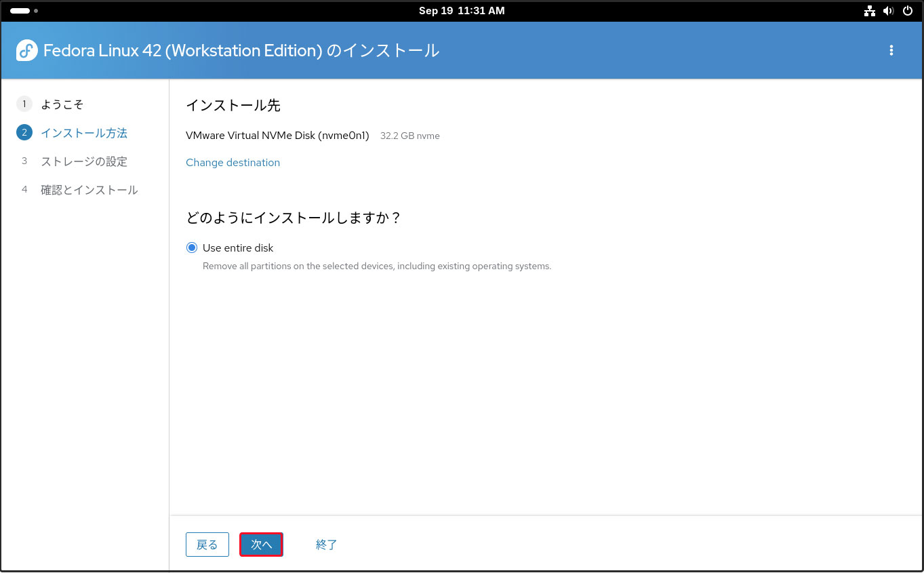Open the network status icon in top bar
The image size is (924, 573).
click(x=870, y=11)
